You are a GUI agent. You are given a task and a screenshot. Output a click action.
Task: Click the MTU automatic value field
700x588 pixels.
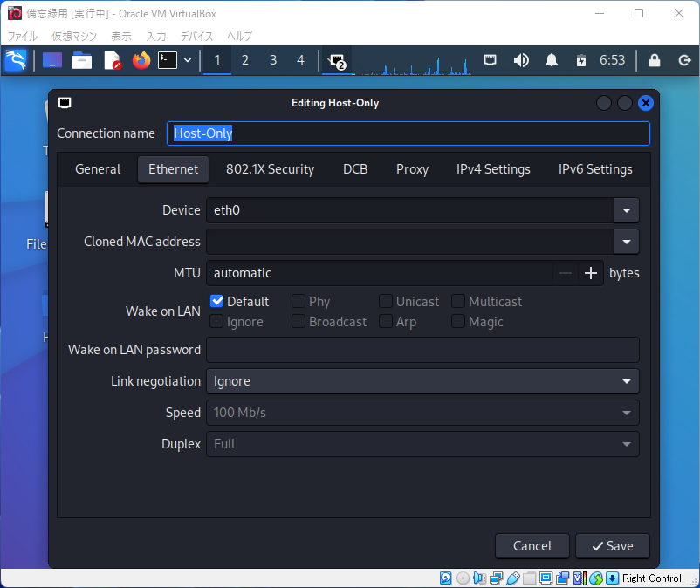(380, 273)
